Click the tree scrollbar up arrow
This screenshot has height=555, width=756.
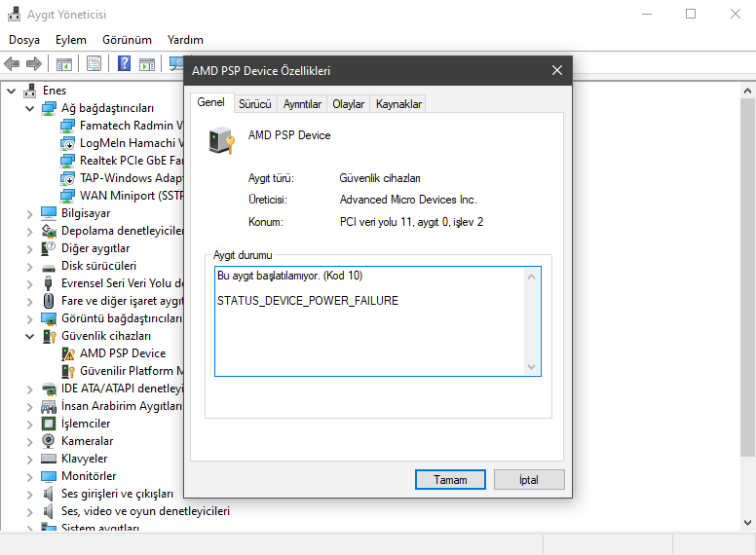click(x=748, y=91)
